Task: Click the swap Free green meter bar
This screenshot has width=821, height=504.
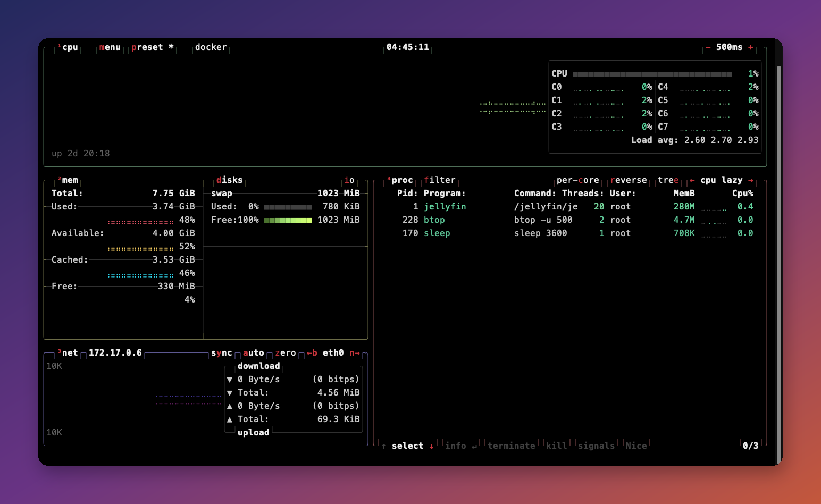Action: click(x=288, y=220)
